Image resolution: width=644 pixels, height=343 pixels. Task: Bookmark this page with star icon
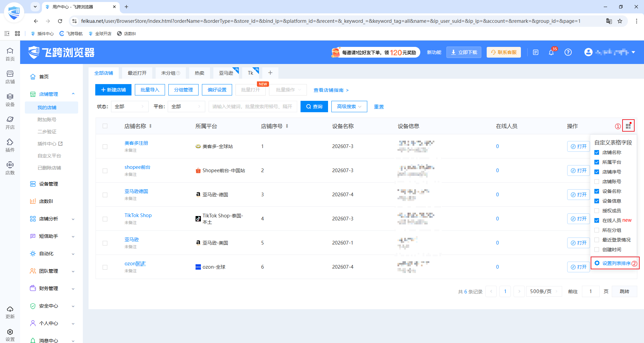point(620,21)
